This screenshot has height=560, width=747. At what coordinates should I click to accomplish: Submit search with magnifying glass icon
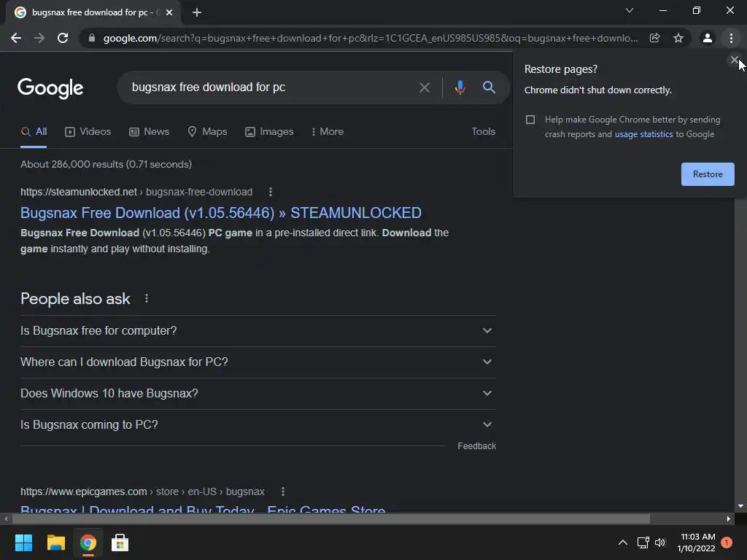489,87
